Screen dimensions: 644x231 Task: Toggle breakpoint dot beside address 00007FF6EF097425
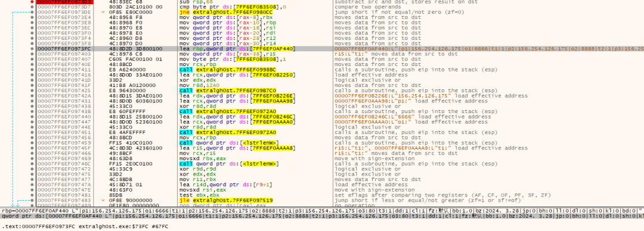(x=32, y=90)
